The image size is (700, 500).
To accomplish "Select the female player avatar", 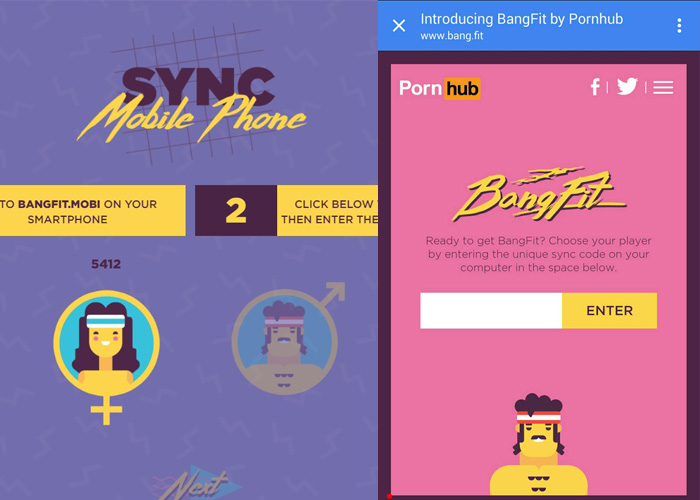I will pyautogui.click(x=106, y=344).
